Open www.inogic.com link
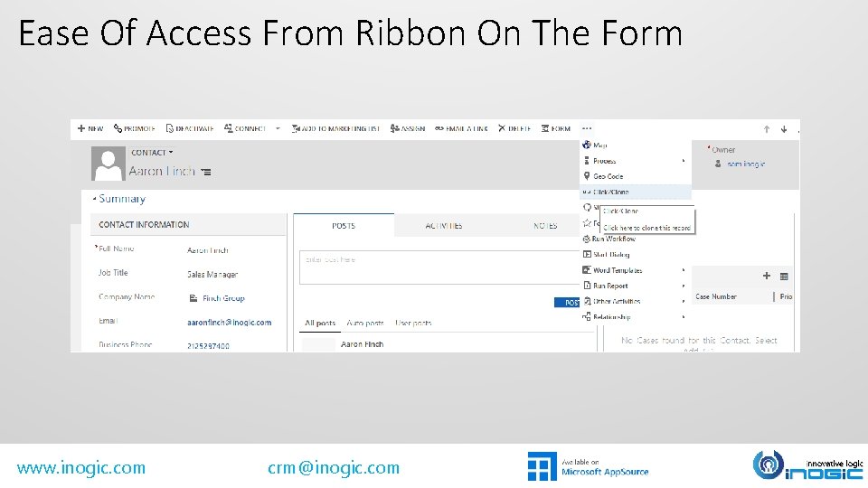The image size is (868, 488). point(81,467)
